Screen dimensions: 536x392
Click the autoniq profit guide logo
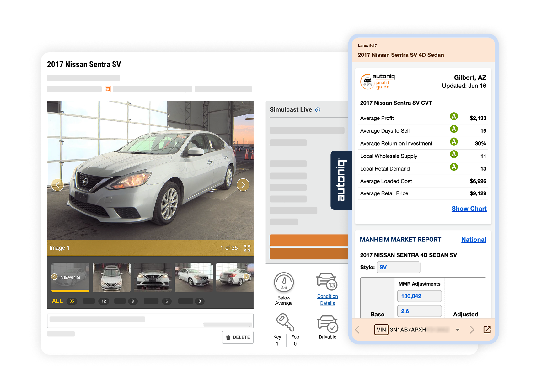(x=377, y=82)
